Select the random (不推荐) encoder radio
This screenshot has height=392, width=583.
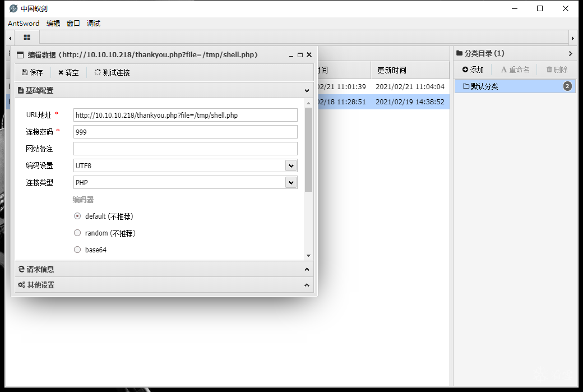[77, 233]
